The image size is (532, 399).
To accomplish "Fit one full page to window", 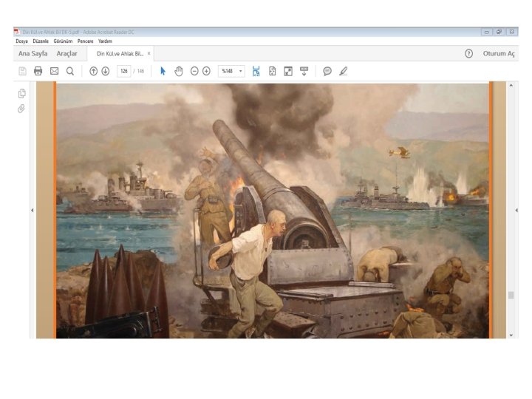I will [x=272, y=71].
